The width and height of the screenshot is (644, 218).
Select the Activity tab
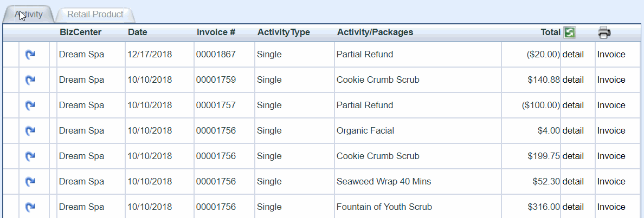click(x=28, y=15)
